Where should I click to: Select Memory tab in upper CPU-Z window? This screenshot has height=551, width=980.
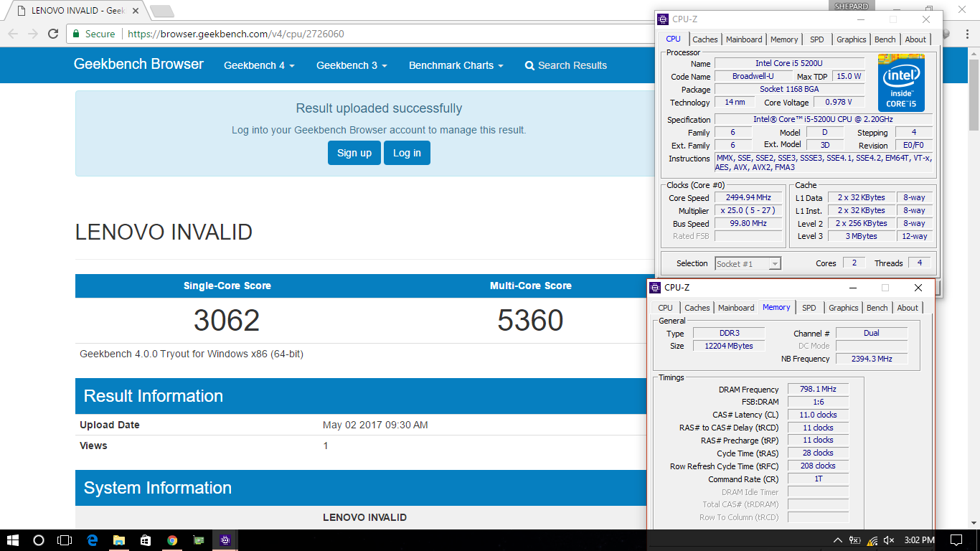point(784,39)
